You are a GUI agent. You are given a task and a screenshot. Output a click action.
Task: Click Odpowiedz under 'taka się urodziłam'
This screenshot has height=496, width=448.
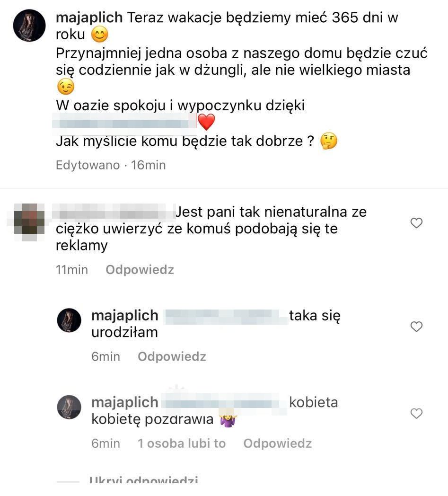pyautogui.click(x=172, y=356)
